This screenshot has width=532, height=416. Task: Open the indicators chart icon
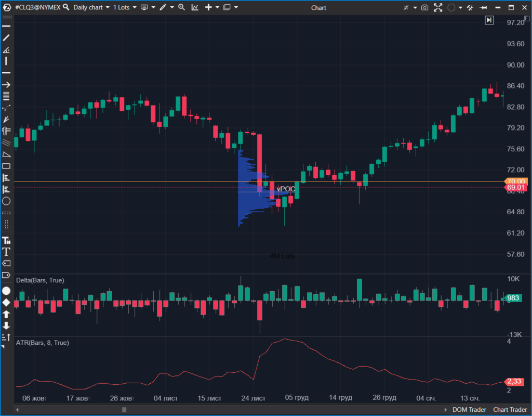[x=194, y=7]
